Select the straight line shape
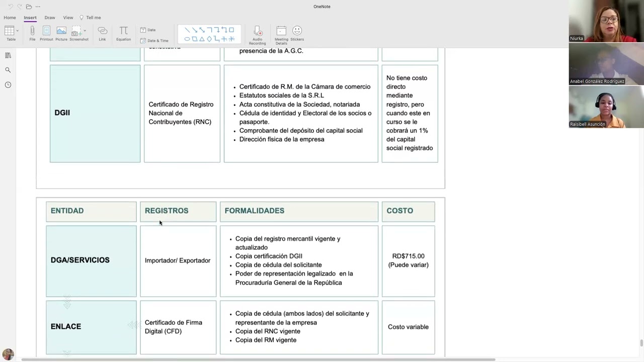 [x=187, y=30]
